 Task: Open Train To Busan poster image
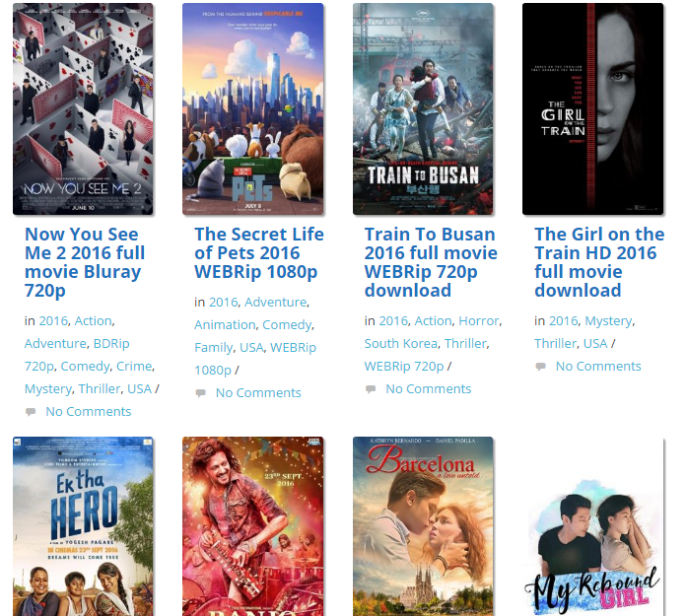pos(423,108)
